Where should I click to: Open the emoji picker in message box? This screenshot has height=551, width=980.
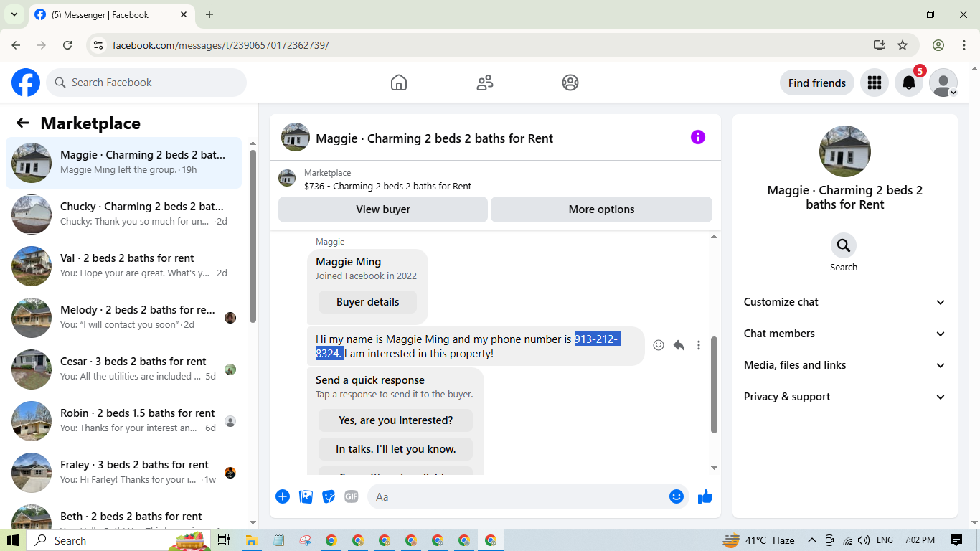tap(677, 496)
